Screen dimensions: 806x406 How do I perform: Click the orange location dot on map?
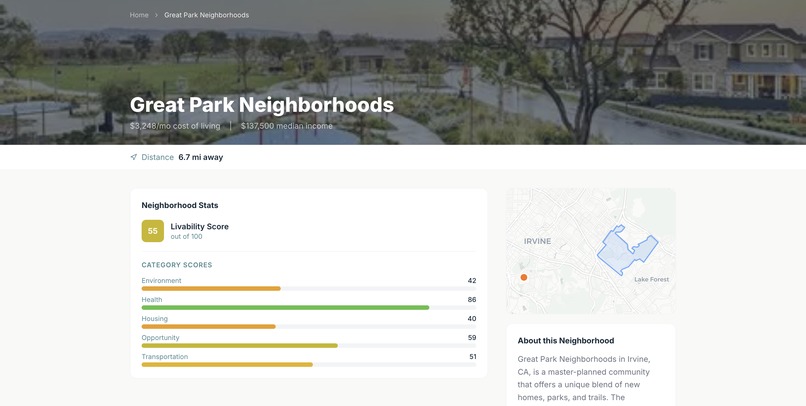[524, 277]
